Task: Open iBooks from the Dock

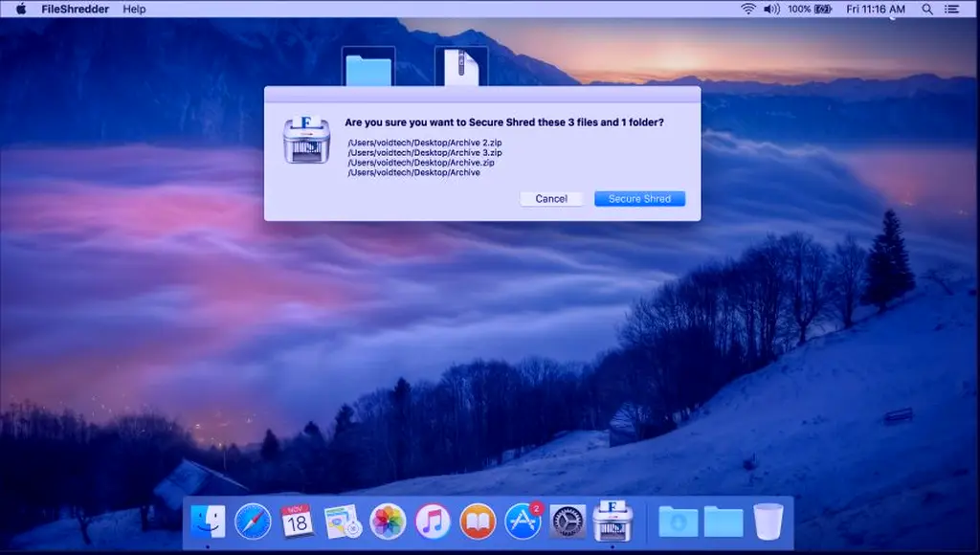Action: pyautogui.click(x=478, y=522)
